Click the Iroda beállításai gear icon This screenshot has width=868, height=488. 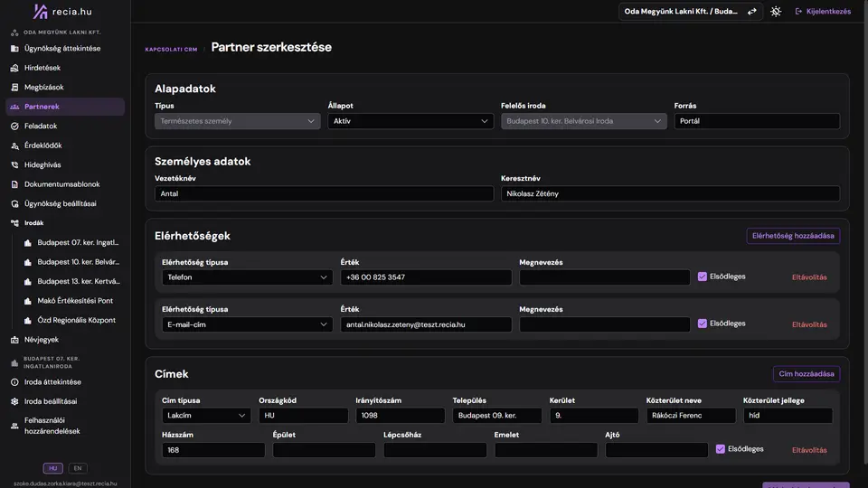click(x=14, y=401)
